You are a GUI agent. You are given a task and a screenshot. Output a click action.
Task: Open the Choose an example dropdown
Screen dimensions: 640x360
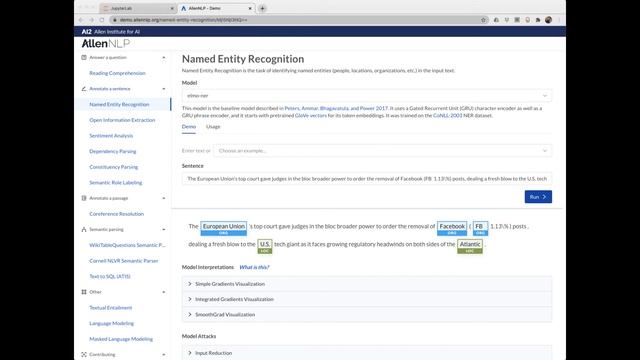(382, 151)
